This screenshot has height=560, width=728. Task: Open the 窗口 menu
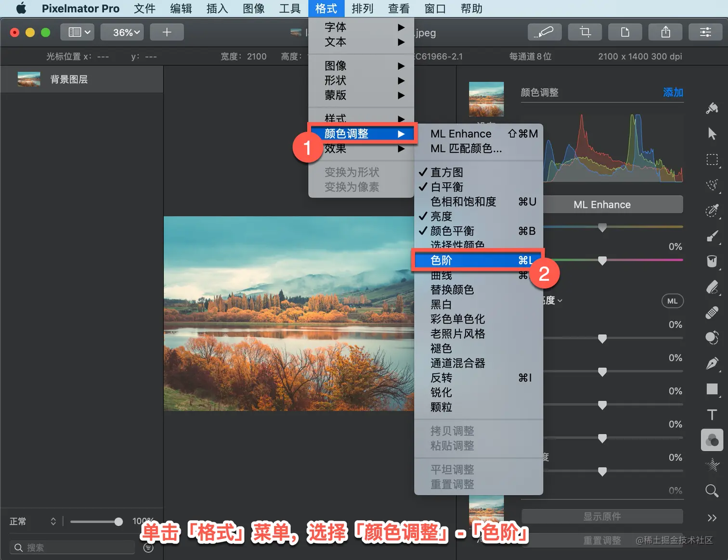click(x=435, y=8)
